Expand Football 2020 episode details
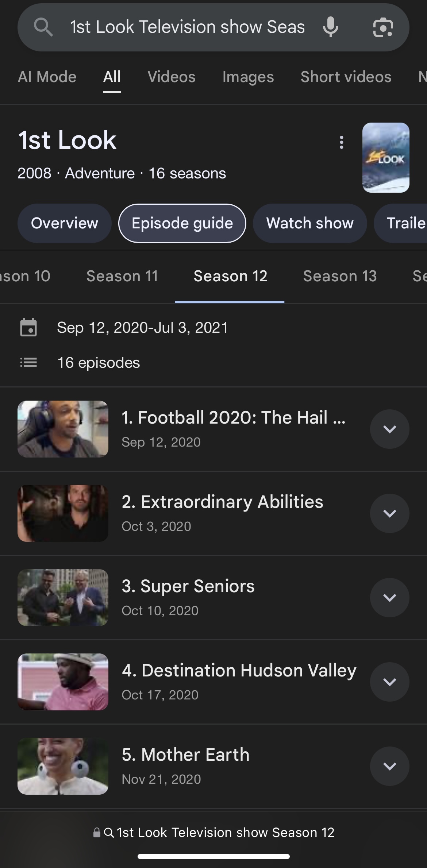Image resolution: width=427 pixels, height=868 pixels. click(x=389, y=429)
